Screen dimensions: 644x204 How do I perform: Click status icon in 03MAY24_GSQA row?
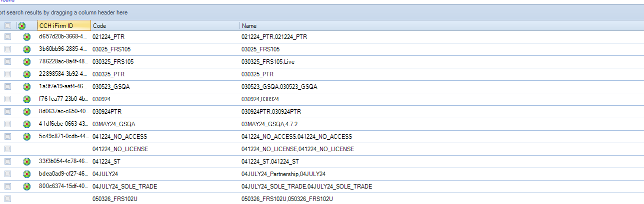[26, 124]
